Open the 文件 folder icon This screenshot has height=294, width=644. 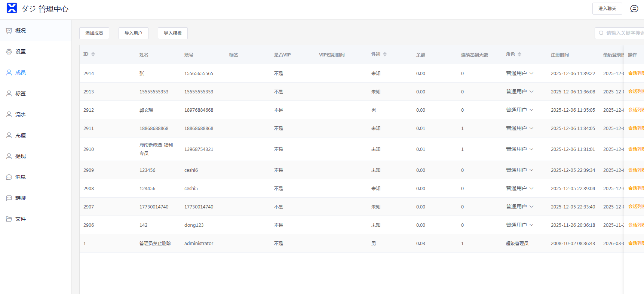pos(9,219)
